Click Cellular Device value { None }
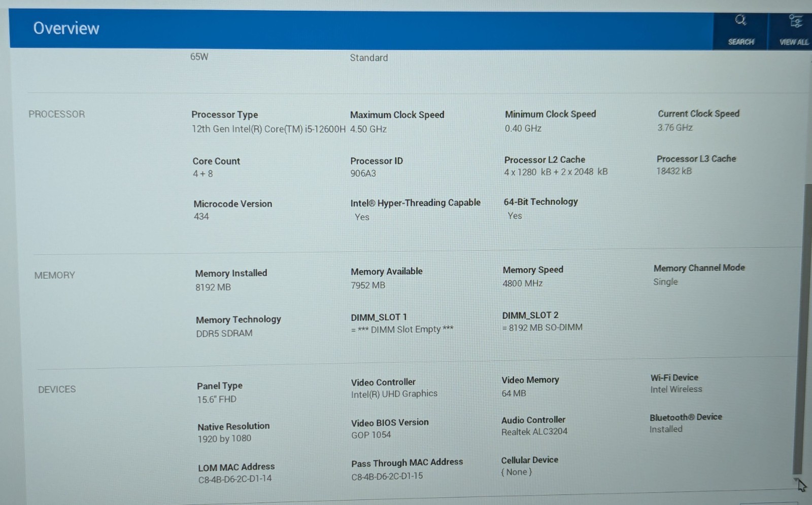Image resolution: width=812 pixels, height=505 pixels. tap(516, 472)
